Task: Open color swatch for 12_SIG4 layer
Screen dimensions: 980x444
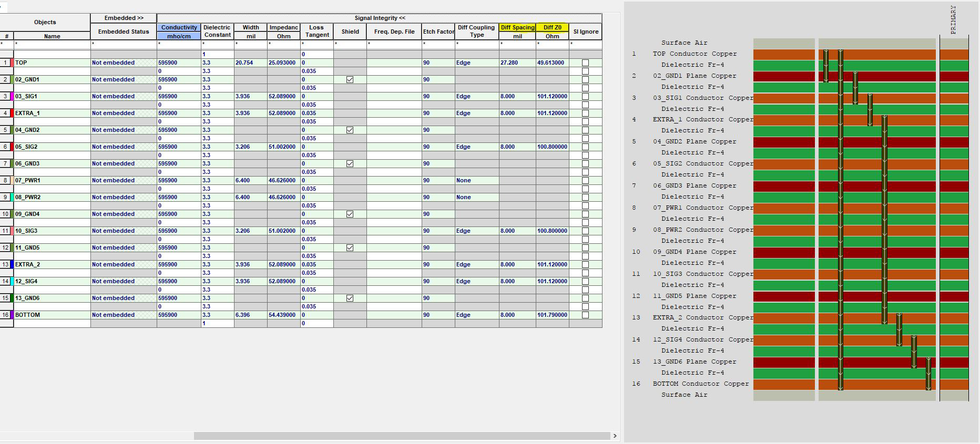Action: 12,281
